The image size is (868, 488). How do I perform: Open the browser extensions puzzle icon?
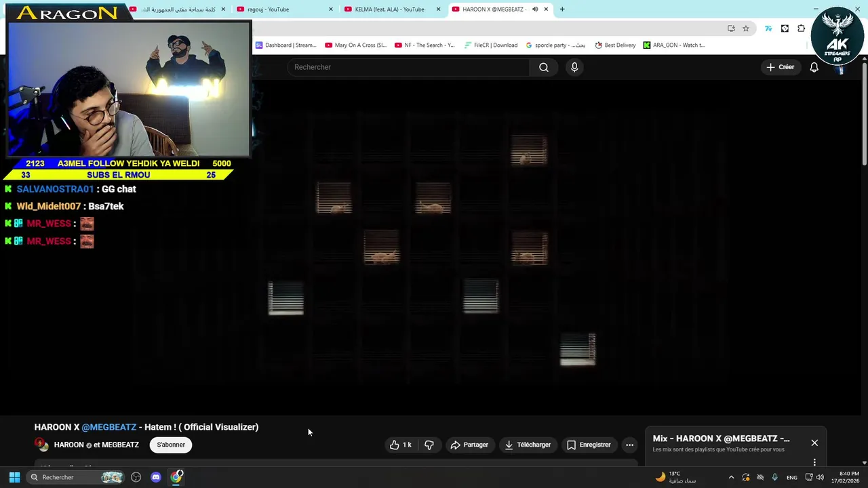click(x=801, y=28)
